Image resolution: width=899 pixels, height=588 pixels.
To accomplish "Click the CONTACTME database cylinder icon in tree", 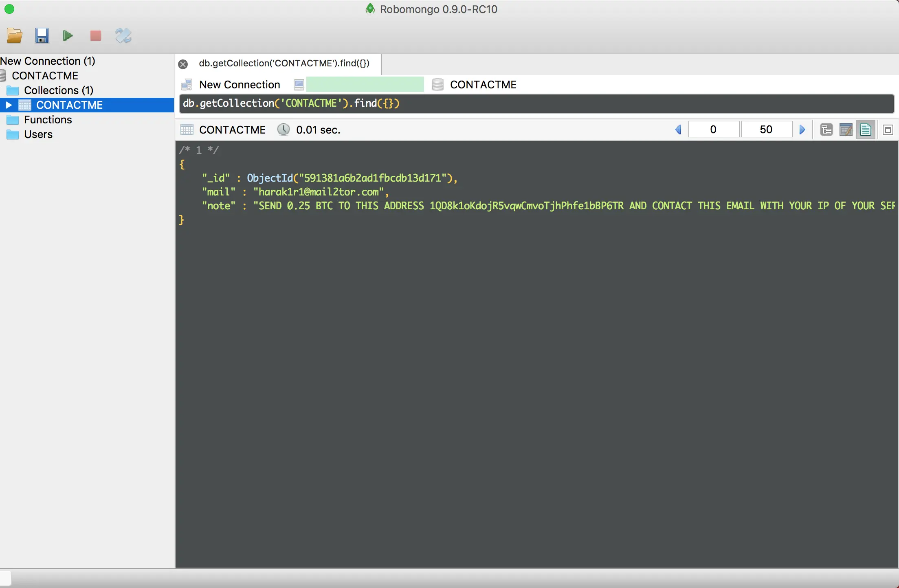I will click(3, 76).
